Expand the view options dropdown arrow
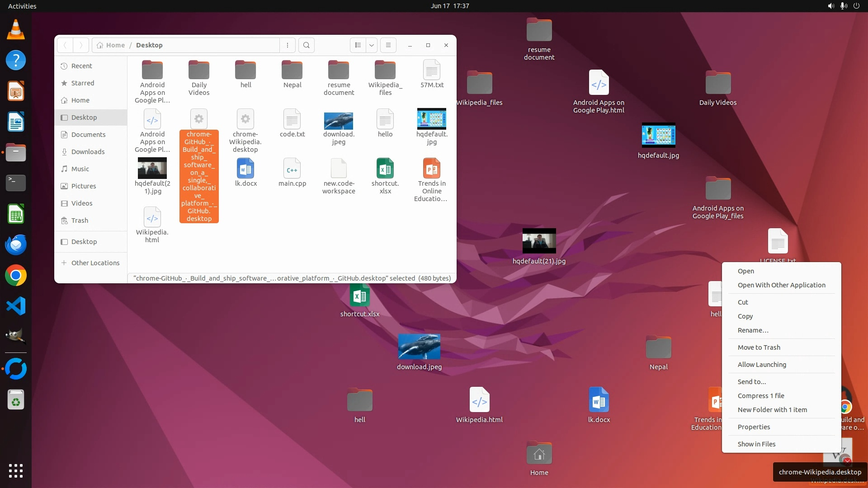The height and width of the screenshot is (488, 868). (372, 45)
